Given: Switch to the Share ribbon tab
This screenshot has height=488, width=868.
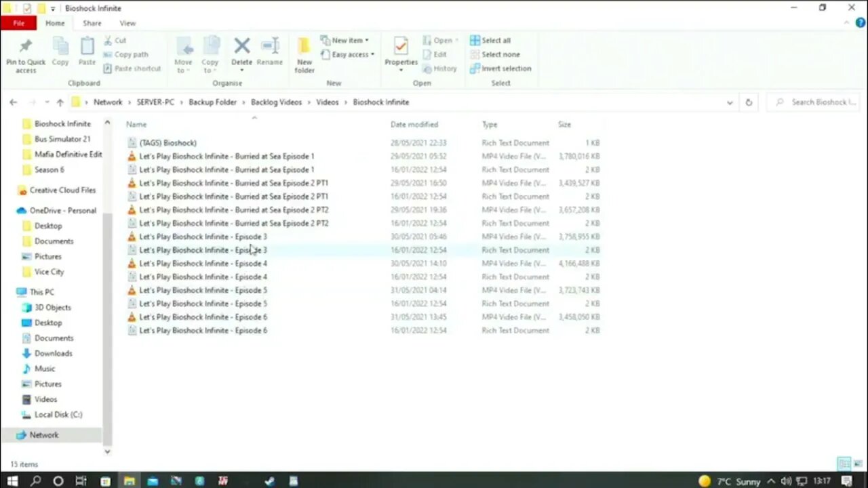Looking at the screenshot, I should tap(92, 23).
